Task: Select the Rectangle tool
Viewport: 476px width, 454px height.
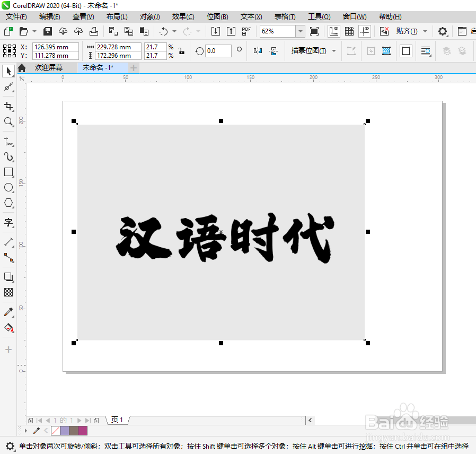Action: [x=8, y=172]
